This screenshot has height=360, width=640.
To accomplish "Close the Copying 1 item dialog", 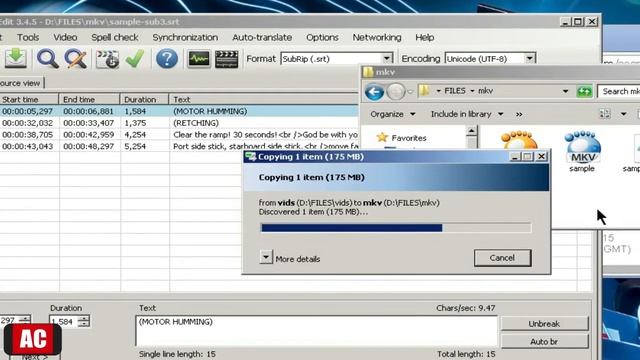I will click(541, 157).
